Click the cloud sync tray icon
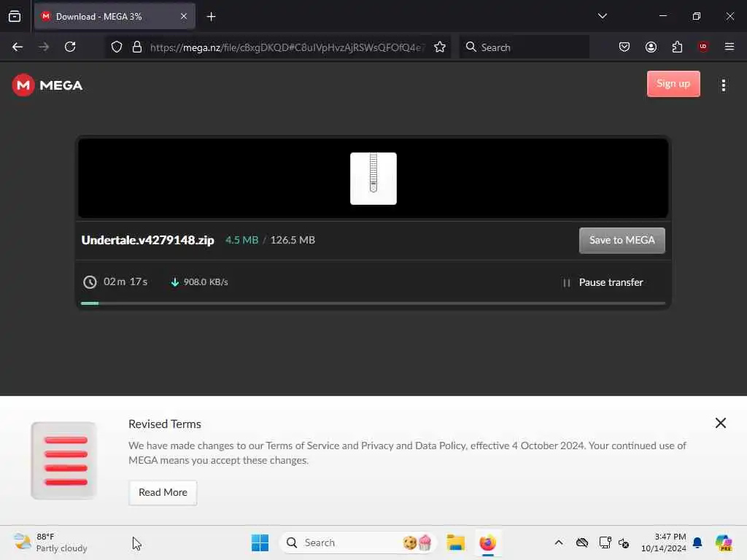 (x=581, y=542)
